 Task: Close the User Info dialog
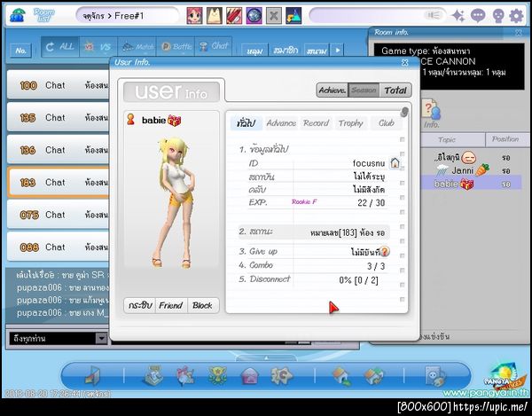(x=405, y=62)
